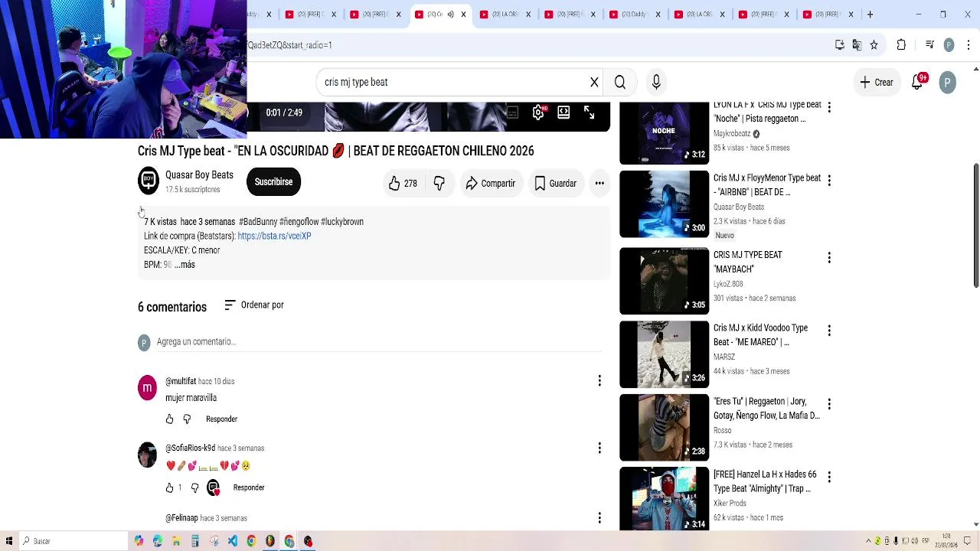Open more actions under the video title
The height and width of the screenshot is (551, 980).
[599, 183]
